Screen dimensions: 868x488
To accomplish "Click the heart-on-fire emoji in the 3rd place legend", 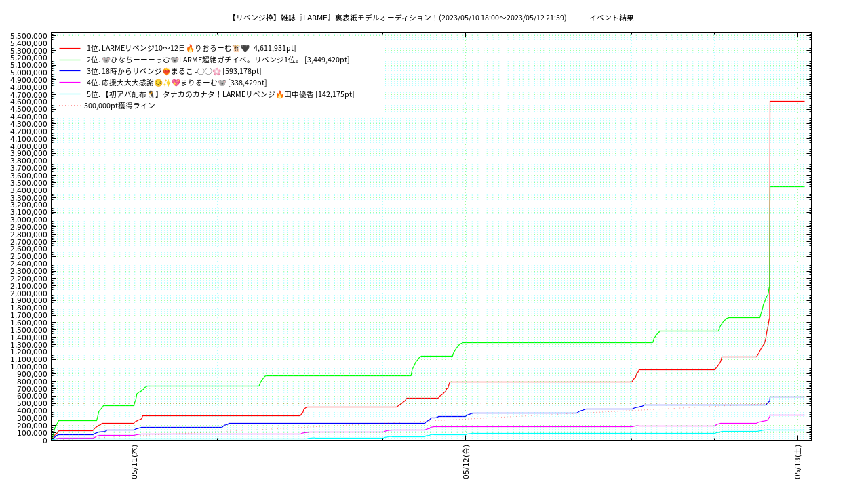I will click(x=166, y=72).
